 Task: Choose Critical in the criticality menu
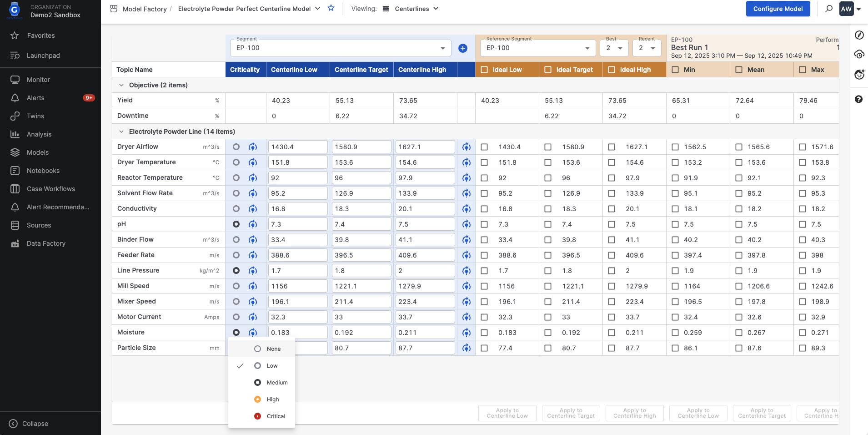(x=276, y=416)
